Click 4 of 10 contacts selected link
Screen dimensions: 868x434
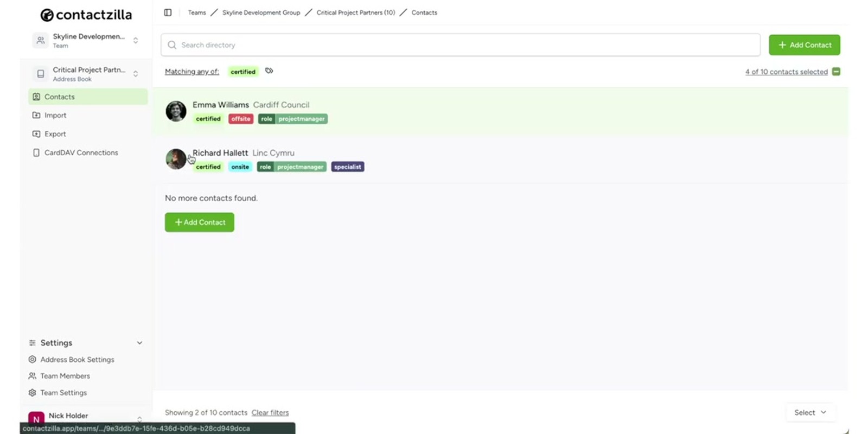click(x=787, y=72)
